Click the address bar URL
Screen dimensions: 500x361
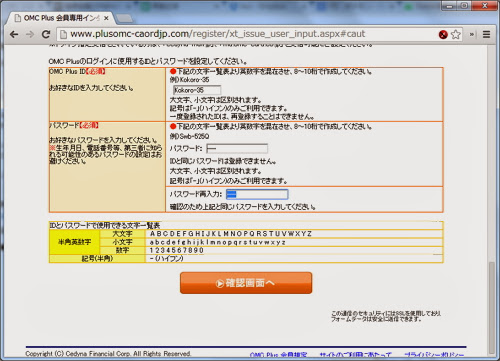tap(218, 34)
